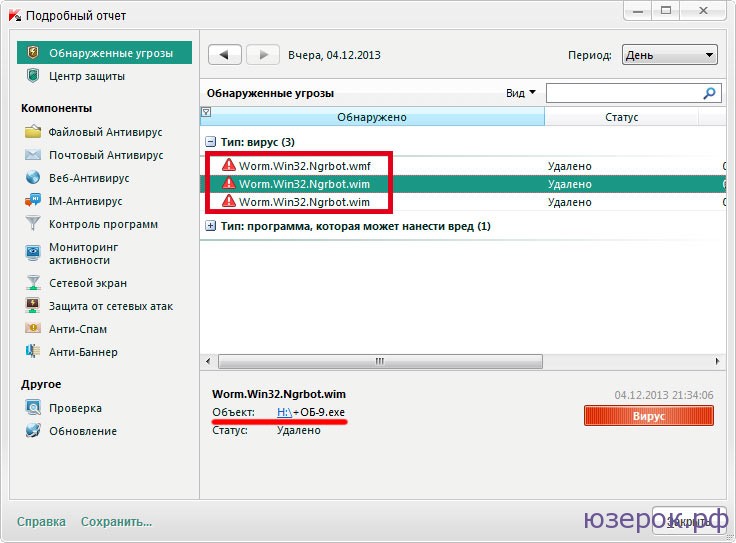Click the Мониторинг активности monitor icon
Image resolution: width=736 pixels, height=543 pixels.
coord(33,253)
